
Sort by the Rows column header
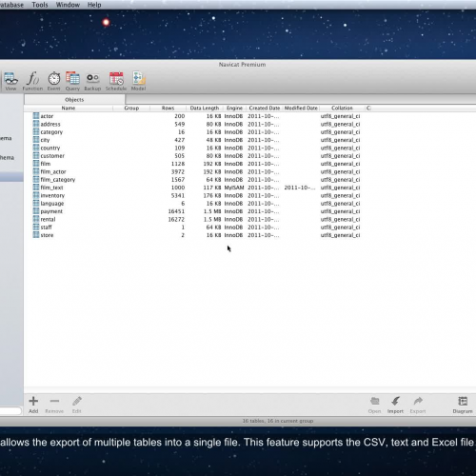point(168,108)
